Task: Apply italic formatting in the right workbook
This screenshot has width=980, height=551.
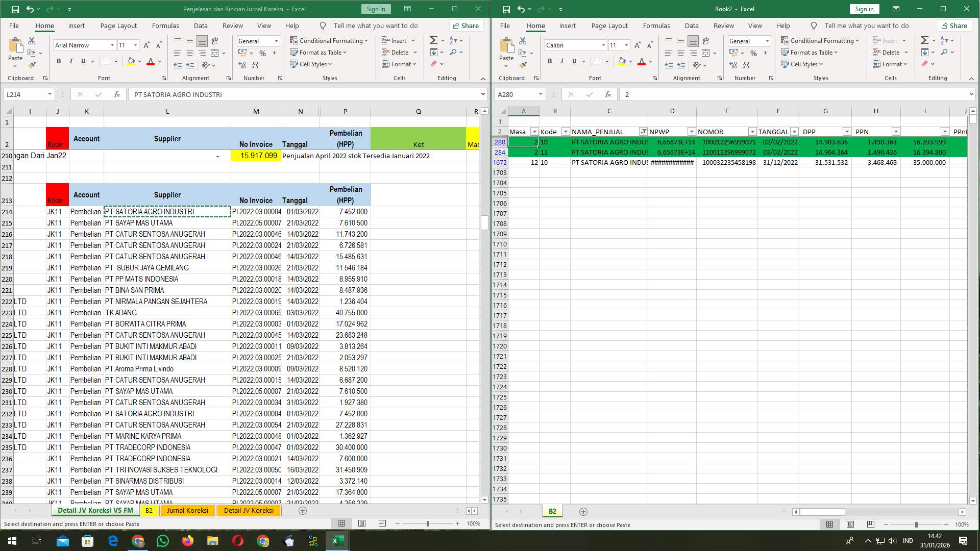Action: click(562, 61)
